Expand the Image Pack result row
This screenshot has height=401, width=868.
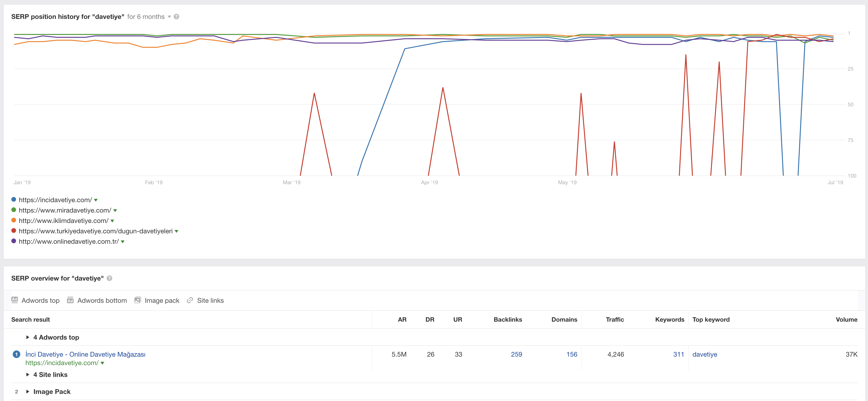click(x=49, y=392)
